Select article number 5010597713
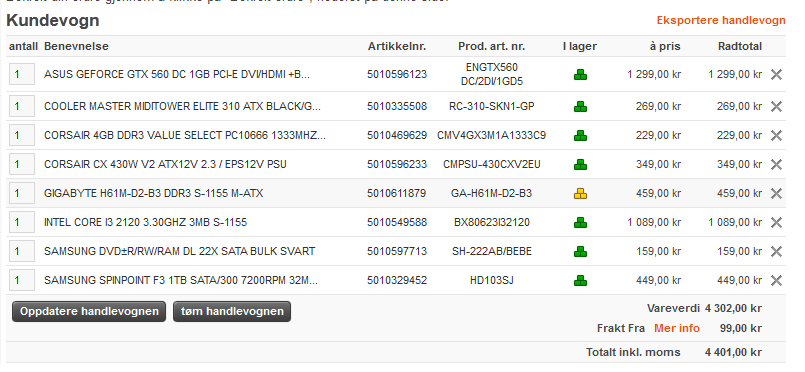This screenshot has width=805, height=372. point(397,251)
